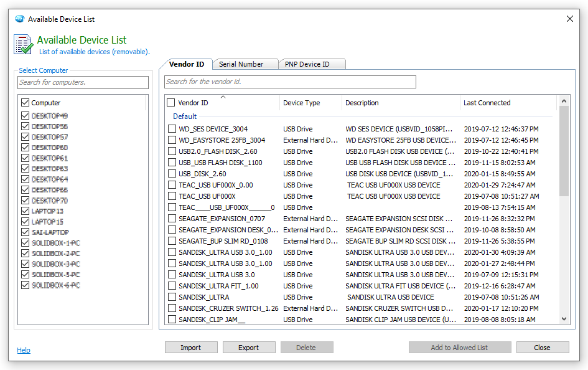
Task: Check the SEAGATE_EXPANSION_0707 checkbox
Action: [x=172, y=219]
